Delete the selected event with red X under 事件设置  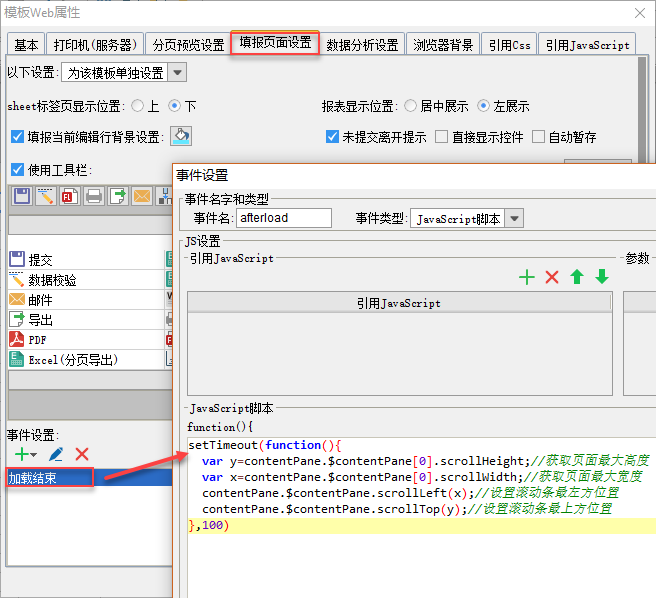click(82, 454)
